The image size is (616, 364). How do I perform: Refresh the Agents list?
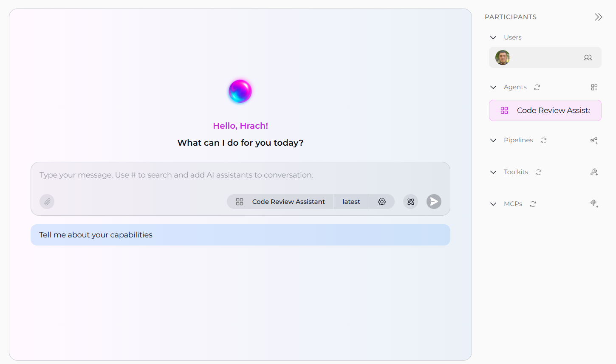click(537, 87)
